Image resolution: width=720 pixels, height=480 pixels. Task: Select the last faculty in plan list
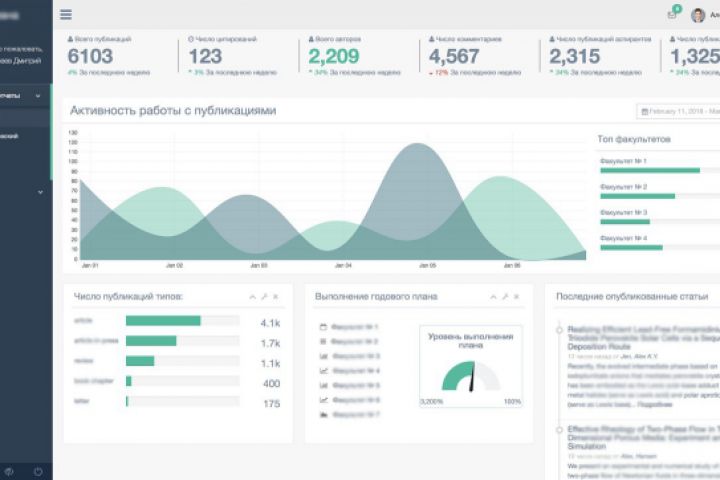click(349, 415)
